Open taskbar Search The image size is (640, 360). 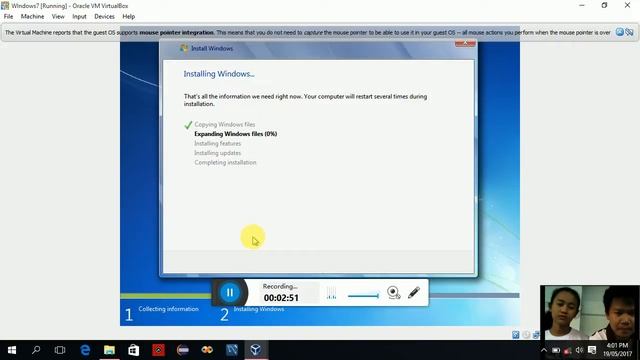tap(36, 350)
